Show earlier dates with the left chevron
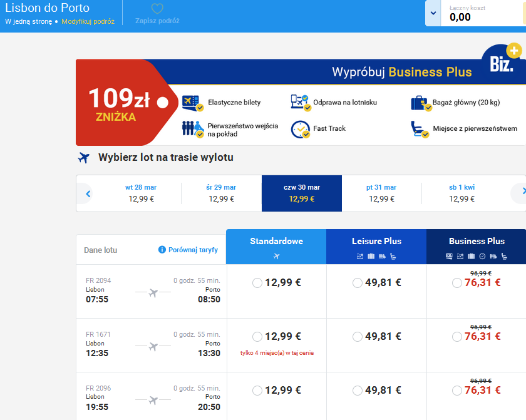526x420 pixels. coord(88,194)
